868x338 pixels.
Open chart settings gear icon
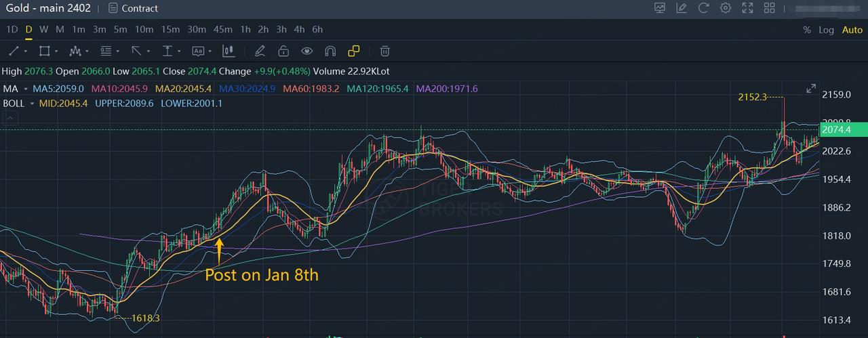(x=726, y=8)
